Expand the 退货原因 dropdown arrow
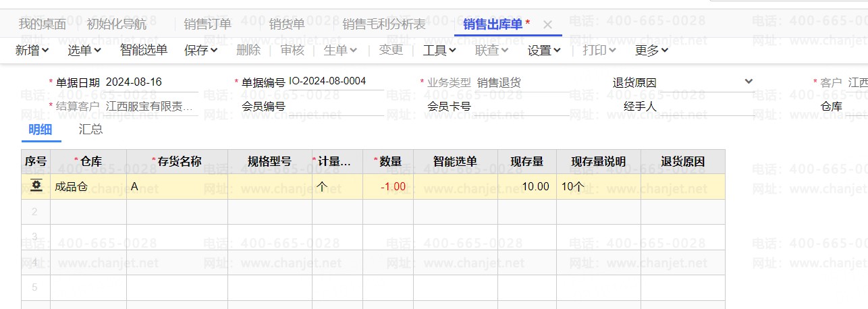868x309 pixels. pyautogui.click(x=748, y=82)
